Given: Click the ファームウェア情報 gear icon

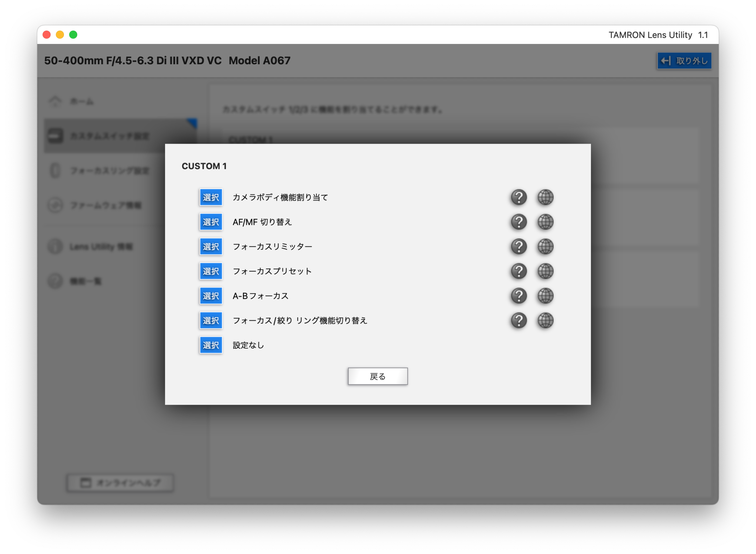Looking at the screenshot, I should coord(56,205).
